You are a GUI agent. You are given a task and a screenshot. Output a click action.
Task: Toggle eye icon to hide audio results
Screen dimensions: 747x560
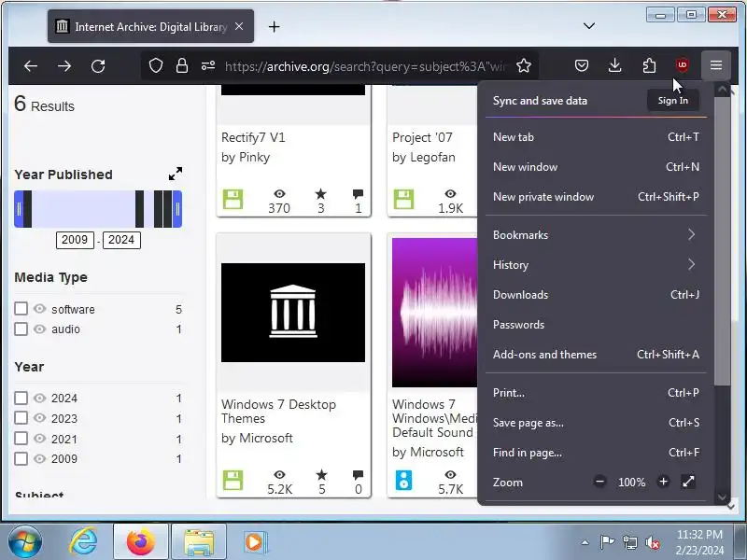tap(40, 329)
